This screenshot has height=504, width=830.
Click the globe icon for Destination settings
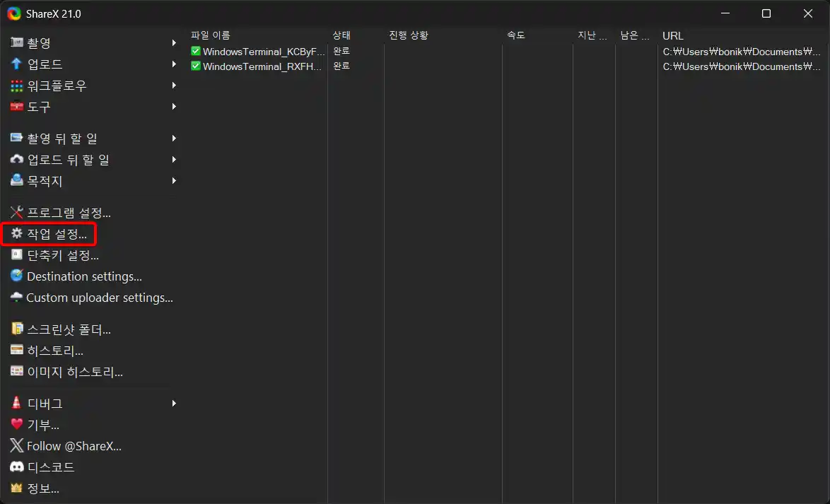(x=17, y=276)
